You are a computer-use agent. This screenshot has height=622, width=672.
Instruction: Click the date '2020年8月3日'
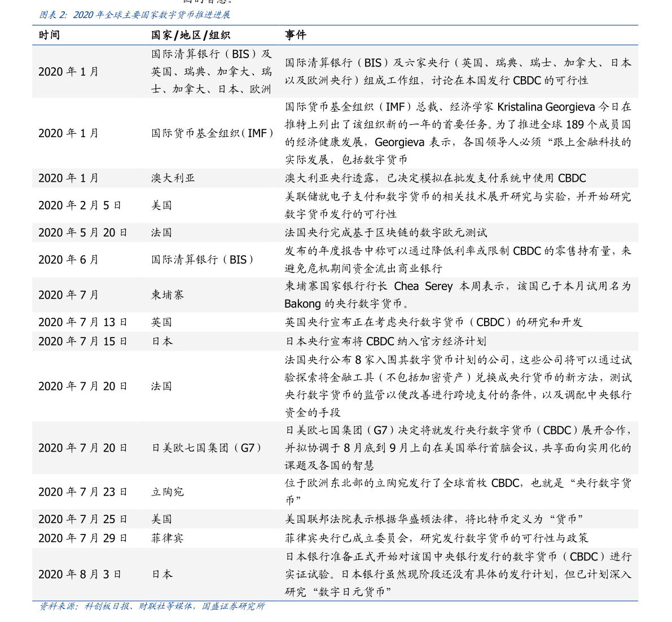point(80,575)
